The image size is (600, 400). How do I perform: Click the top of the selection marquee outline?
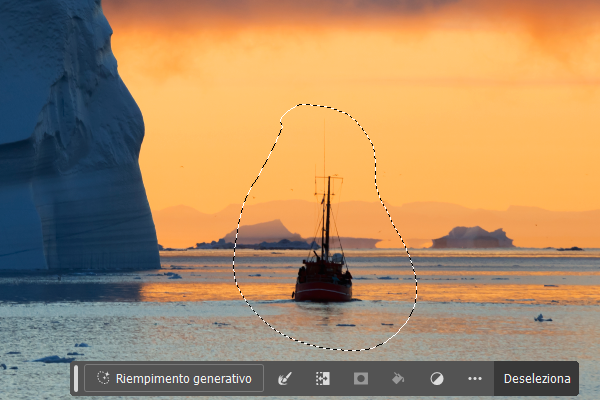click(312, 104)
